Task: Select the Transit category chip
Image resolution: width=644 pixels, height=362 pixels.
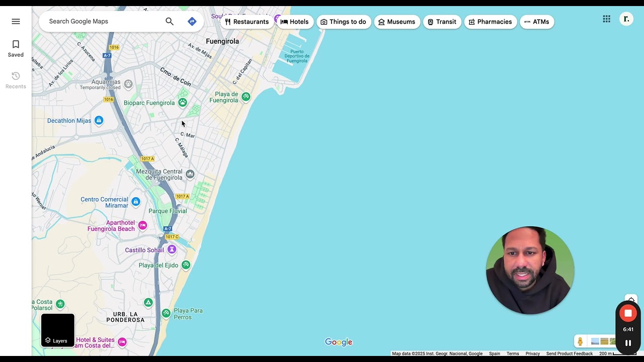Action: 442,22
